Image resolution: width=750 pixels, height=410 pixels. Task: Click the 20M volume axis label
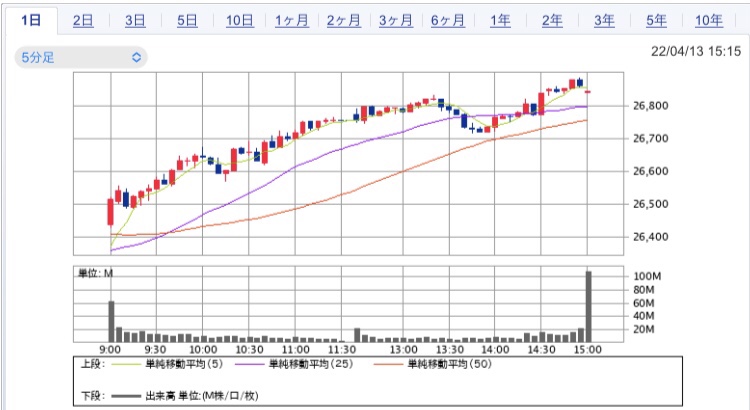(644, 330)
